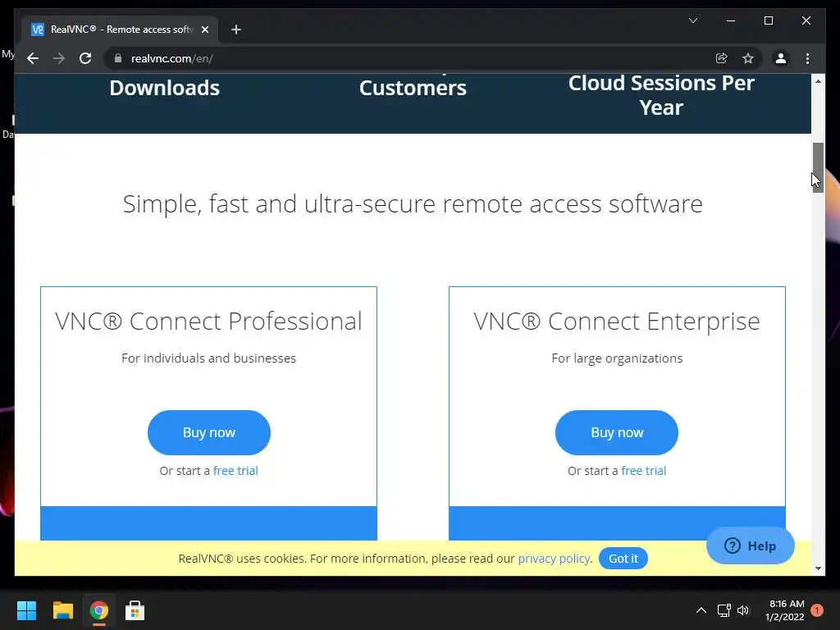Viewport: 840px width, 630px height.
Task: Share this page using the share icon
Action: 722,58
